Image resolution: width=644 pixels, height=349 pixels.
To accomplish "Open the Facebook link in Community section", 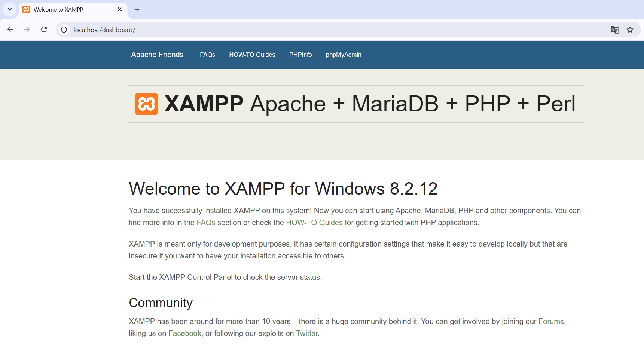I will coord(184,333).
